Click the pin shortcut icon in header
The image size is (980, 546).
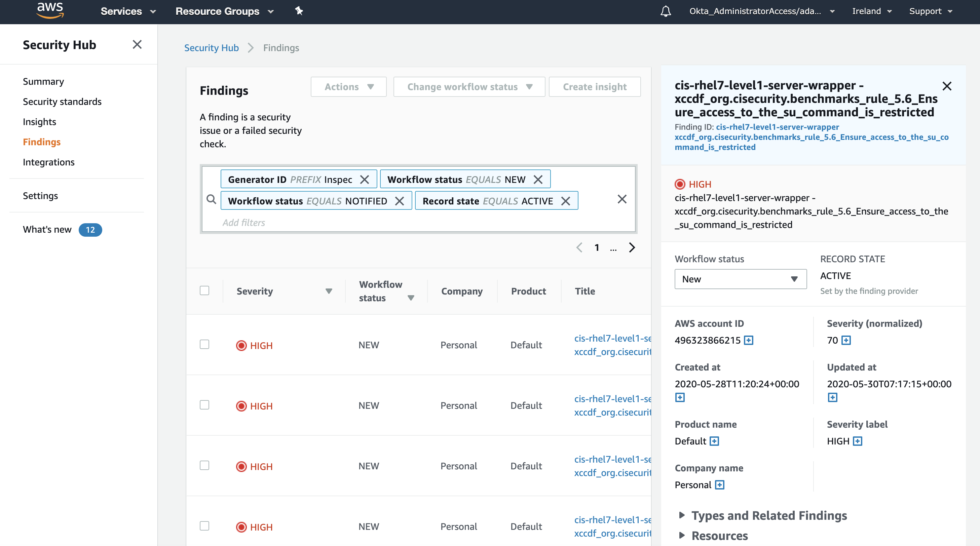click(299, 11)
